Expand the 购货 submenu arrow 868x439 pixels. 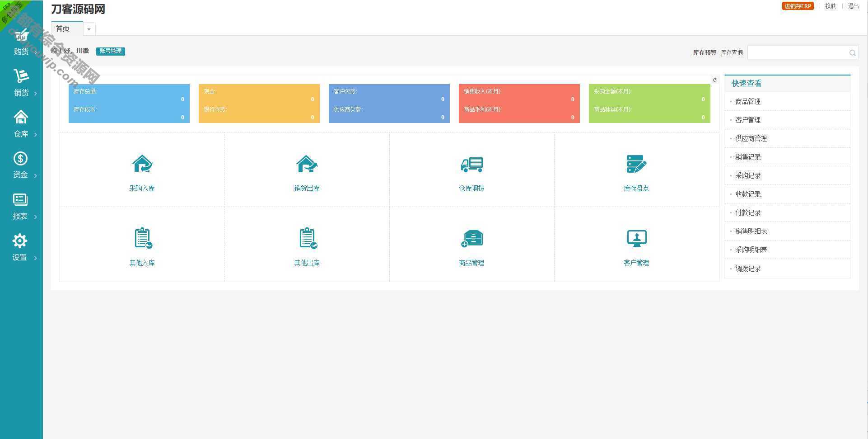click(36, 52)
